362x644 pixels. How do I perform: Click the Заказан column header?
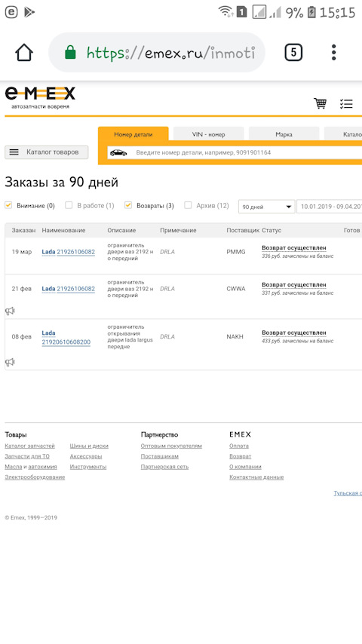pyautogui.click(x=23, y=231)
